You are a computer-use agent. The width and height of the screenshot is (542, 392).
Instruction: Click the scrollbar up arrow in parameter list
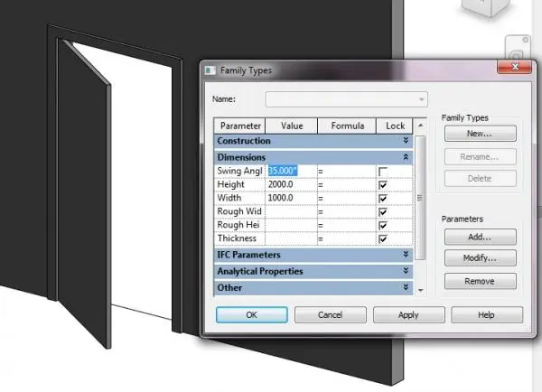pyautogui.click(x=420, y=126)
